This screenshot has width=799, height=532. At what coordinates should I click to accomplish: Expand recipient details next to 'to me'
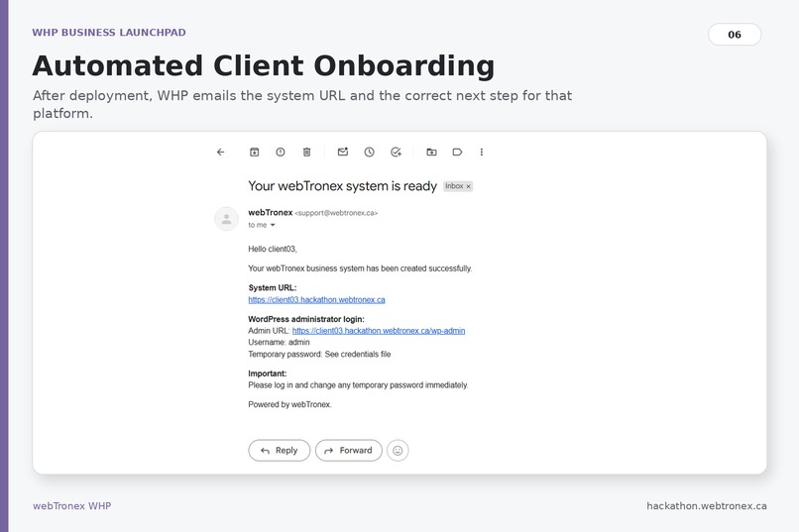(x=273, y=225)
